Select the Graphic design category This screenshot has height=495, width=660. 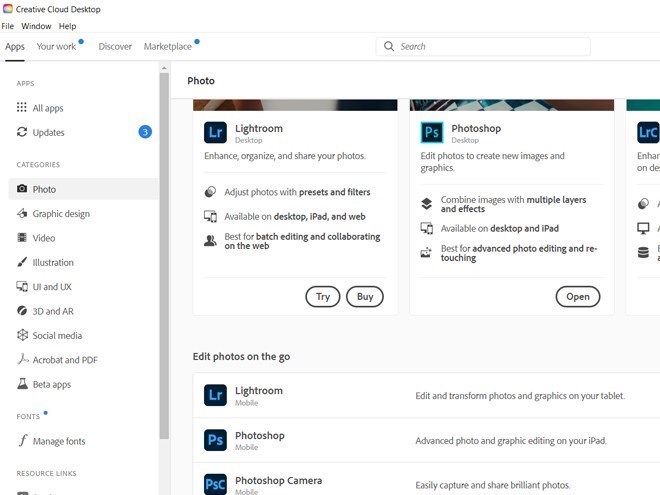coord(83,213)
